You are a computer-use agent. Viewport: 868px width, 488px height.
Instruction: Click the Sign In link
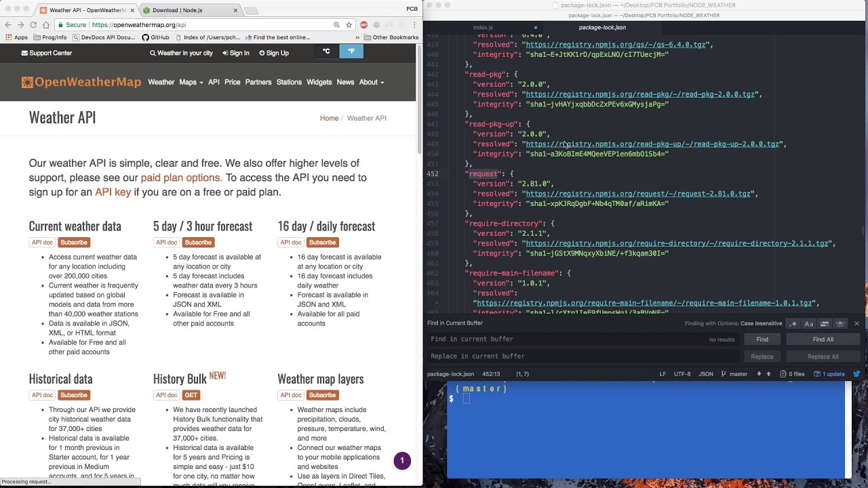[235, 53]
